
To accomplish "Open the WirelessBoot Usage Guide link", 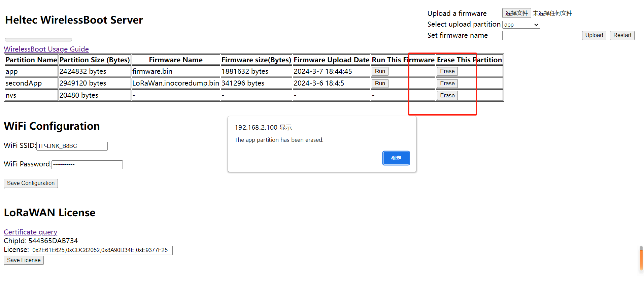I will [46, 49].
